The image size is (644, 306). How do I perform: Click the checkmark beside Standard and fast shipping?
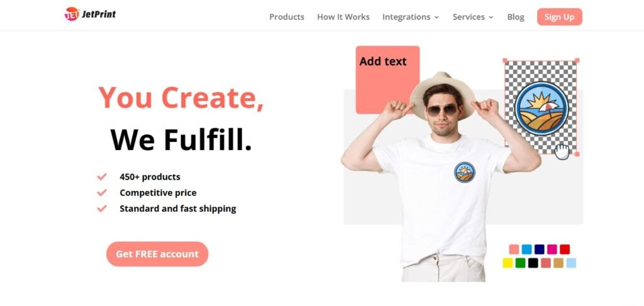102,209
